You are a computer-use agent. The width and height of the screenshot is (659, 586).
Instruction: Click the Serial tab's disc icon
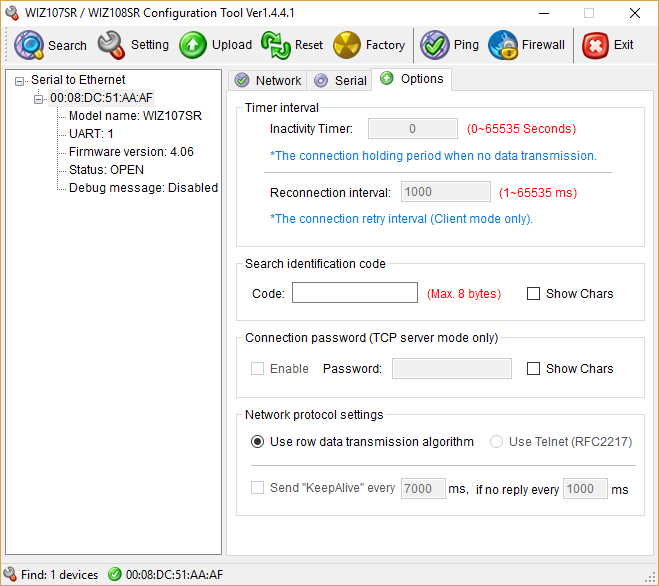click(321, 80)
